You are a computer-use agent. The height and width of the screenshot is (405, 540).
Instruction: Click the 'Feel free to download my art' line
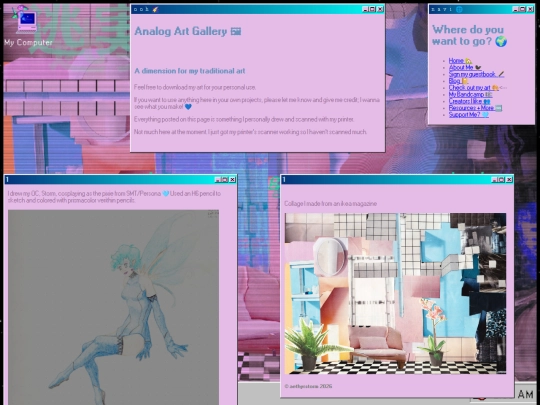(195, 87)
